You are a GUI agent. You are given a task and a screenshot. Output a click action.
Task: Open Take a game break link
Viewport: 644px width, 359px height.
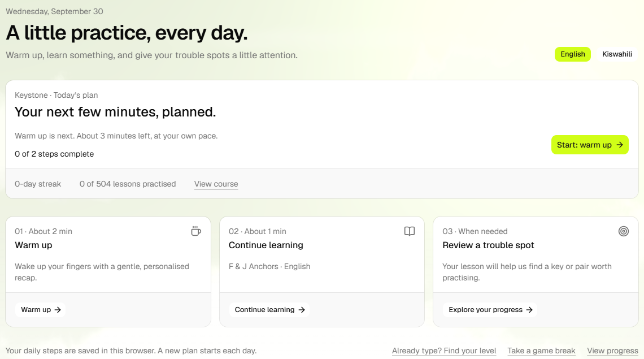tap(541, 351)
